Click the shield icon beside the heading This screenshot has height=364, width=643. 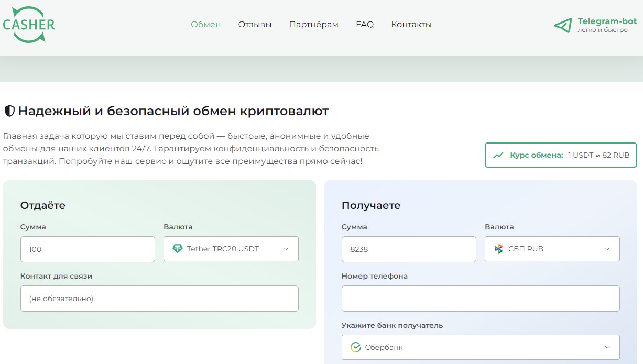[x=9, y=111]
